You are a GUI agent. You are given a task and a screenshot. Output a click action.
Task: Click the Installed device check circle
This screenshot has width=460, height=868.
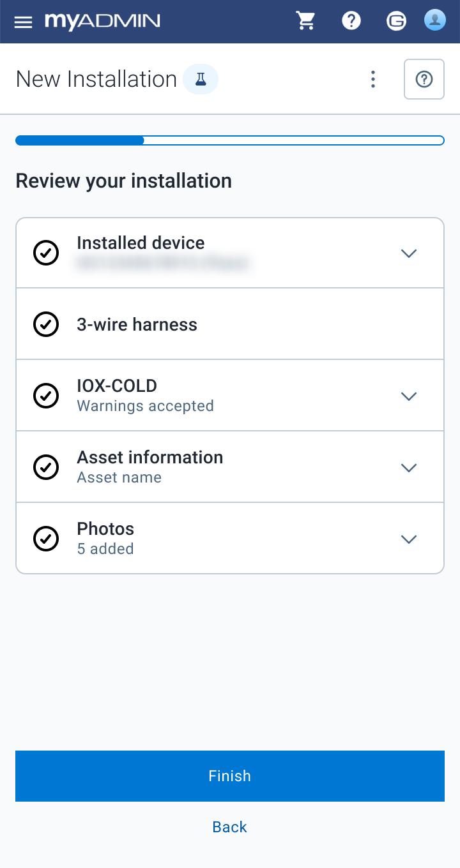coord(46,253)
